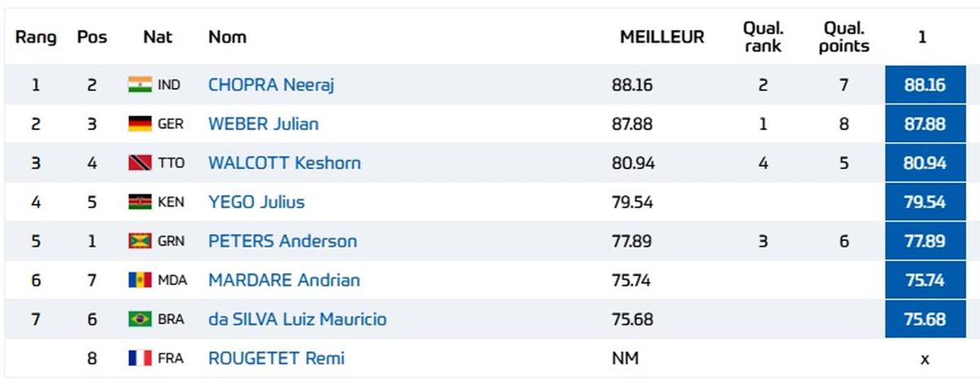Click the India flag icon
This screenshot has width=980, height=392.
pos(140,85)
